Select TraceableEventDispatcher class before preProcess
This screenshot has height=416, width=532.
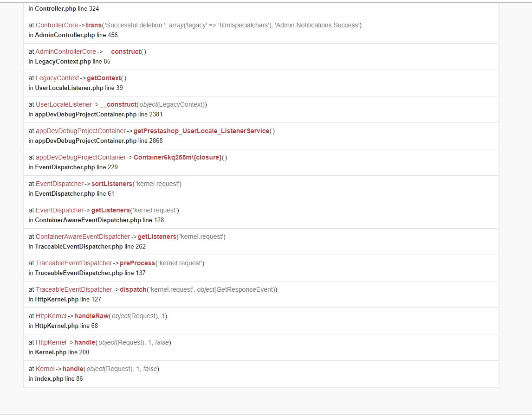coord(74,263)
